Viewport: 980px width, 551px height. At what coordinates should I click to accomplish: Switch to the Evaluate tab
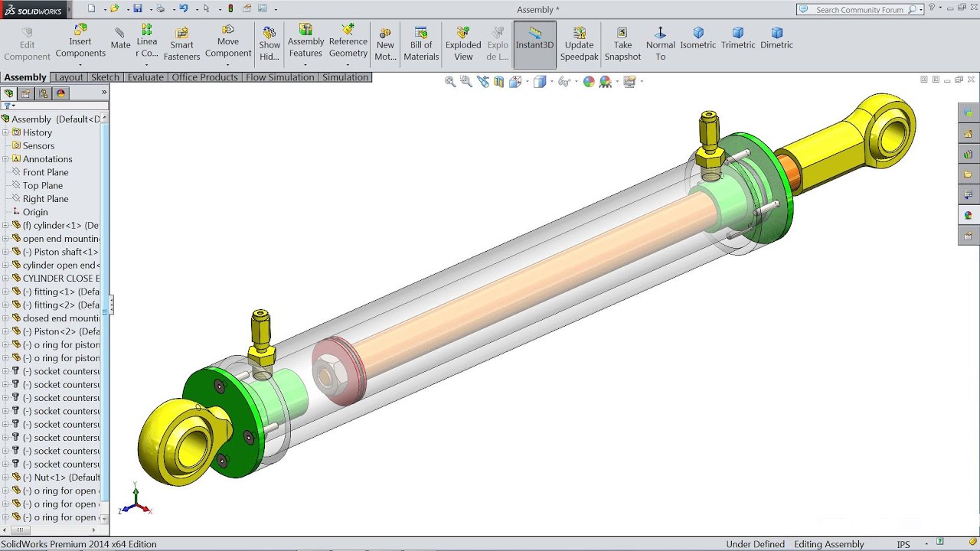click(145, 77)
